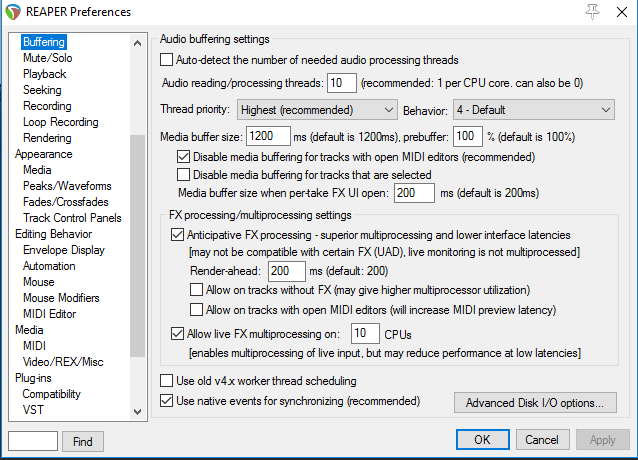
Task: Enable auto-detect audio processing threads checkbox
Action: point(166,60)
